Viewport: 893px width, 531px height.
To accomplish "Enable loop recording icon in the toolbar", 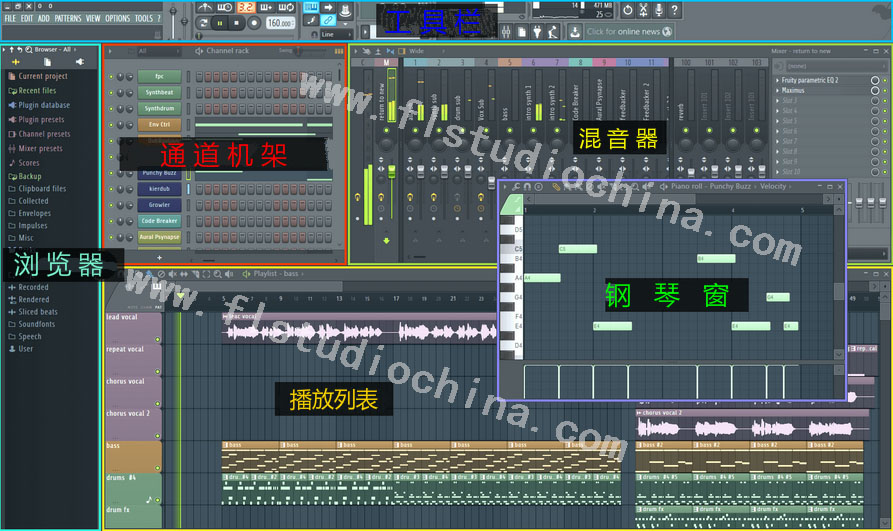I will (285, 7).
